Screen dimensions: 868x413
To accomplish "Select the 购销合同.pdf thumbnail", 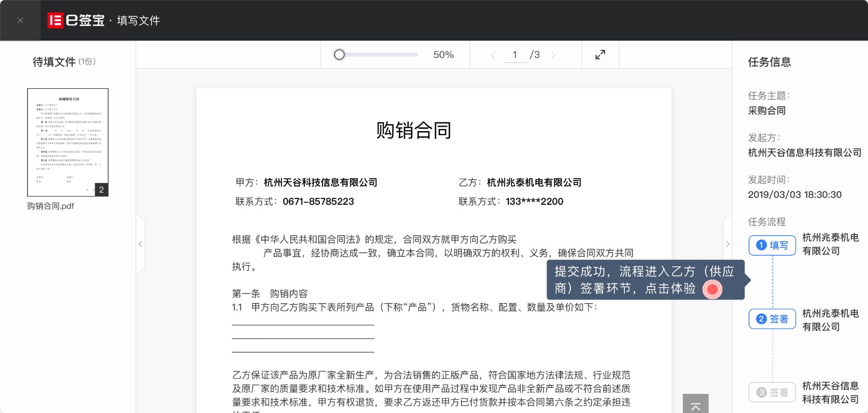I will pos(68,142).
